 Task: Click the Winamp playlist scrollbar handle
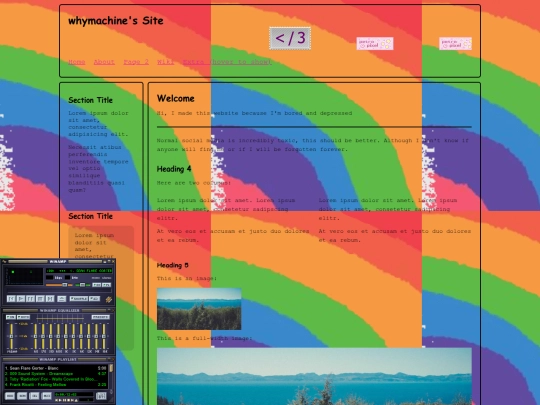tap(111, 368)
